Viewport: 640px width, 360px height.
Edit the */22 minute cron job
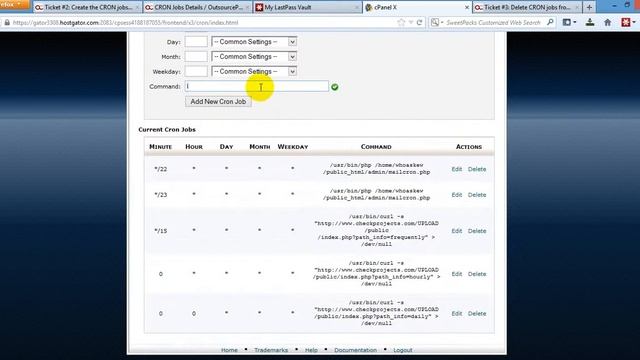tap(457, 169)
